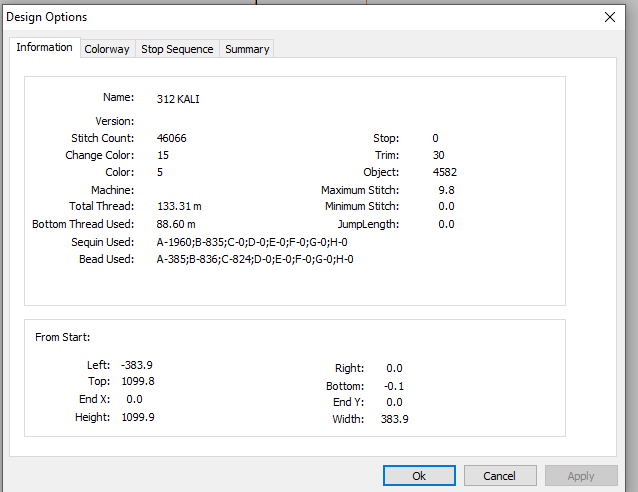Click the From Start label
This screenshot has height=492, width=638.
tap(63, 337)
